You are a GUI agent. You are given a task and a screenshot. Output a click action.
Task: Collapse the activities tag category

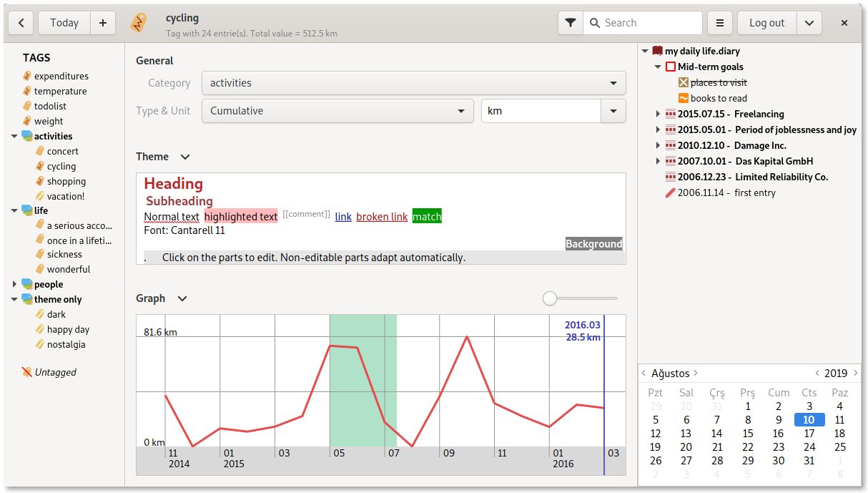click(x=14, y=136)
